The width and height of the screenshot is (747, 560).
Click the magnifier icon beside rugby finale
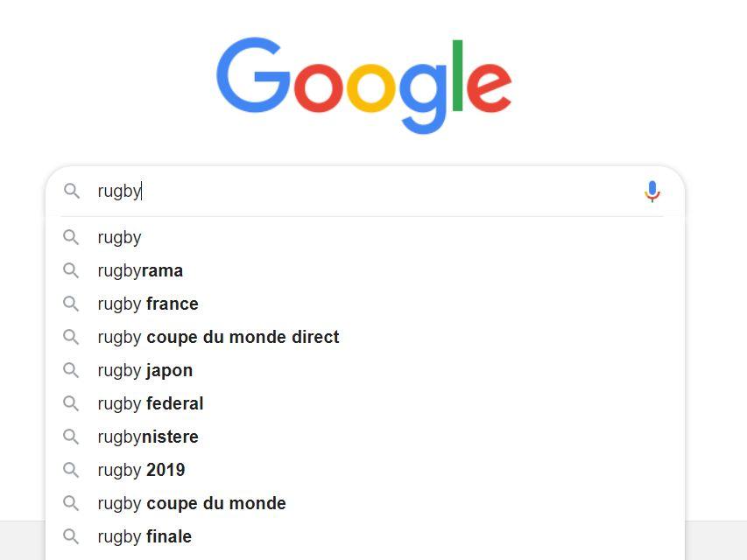pyautogui.click(x=71, y=536)
